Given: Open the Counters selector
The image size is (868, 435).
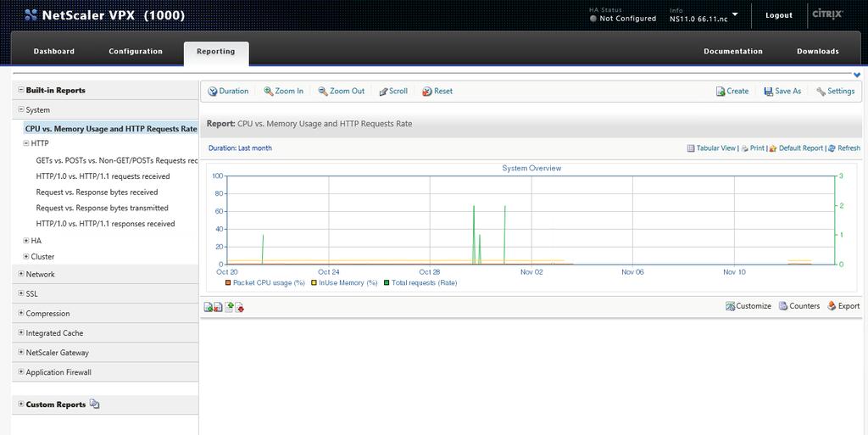Looking at the screenshot, I should point(799,306).
